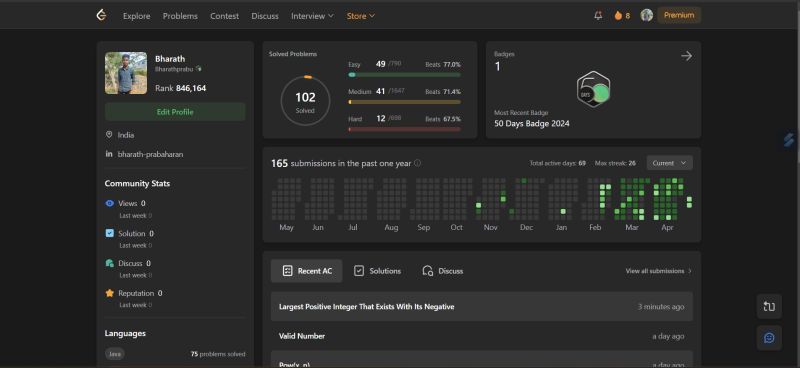Click the 75 problems solved text
This screenshot has height=368, width=800.
[x=218, y=354]
